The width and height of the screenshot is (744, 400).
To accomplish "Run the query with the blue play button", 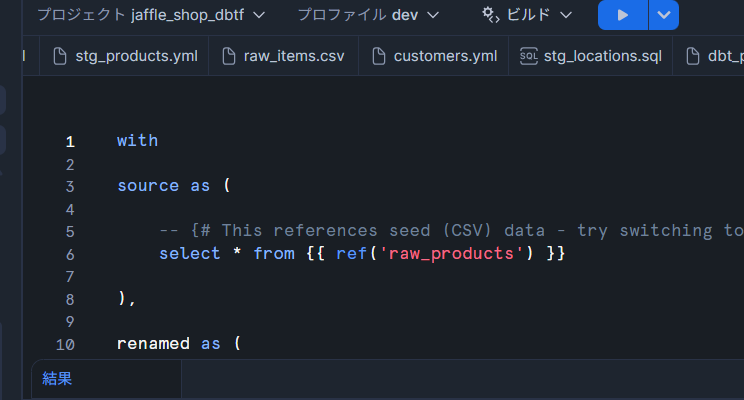I will [x=623, y=15].
